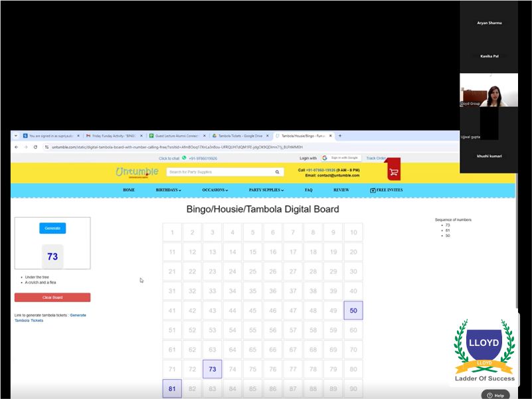Click board cell number 45
The image size is (532, 399).
[x=253, y=311]
